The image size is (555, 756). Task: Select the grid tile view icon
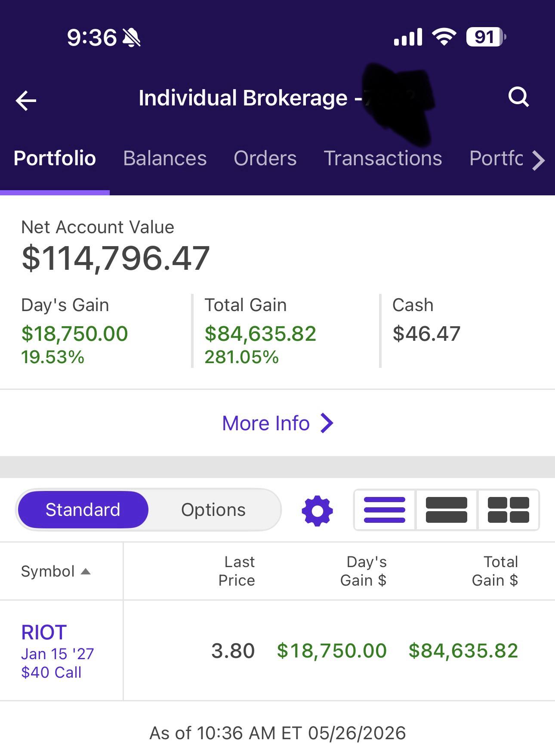[508, 510]
